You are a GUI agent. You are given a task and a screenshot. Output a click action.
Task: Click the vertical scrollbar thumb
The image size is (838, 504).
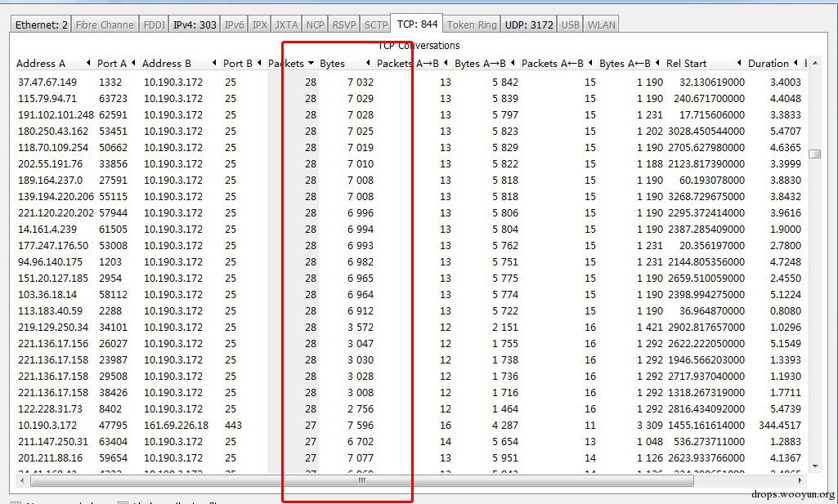814,154
